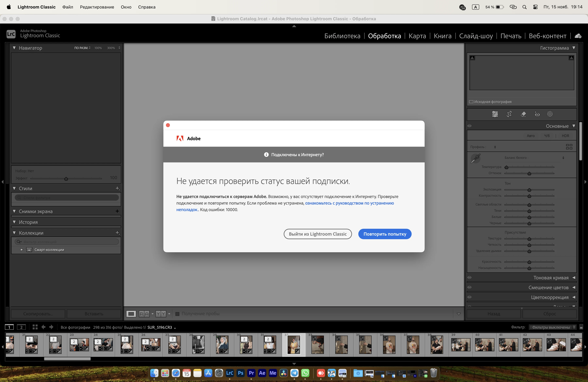Select the Masking tool icon
Screen dimensions: 588x382
550,114
